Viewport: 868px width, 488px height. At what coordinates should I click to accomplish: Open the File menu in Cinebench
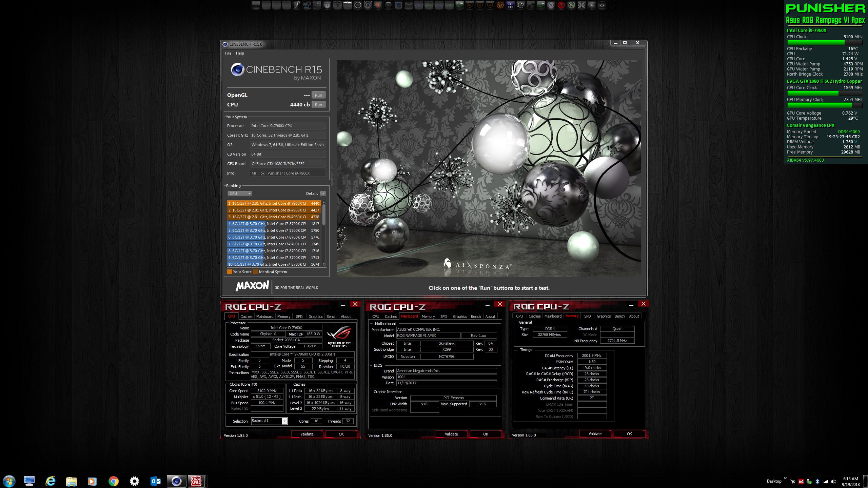click(228, 53)
